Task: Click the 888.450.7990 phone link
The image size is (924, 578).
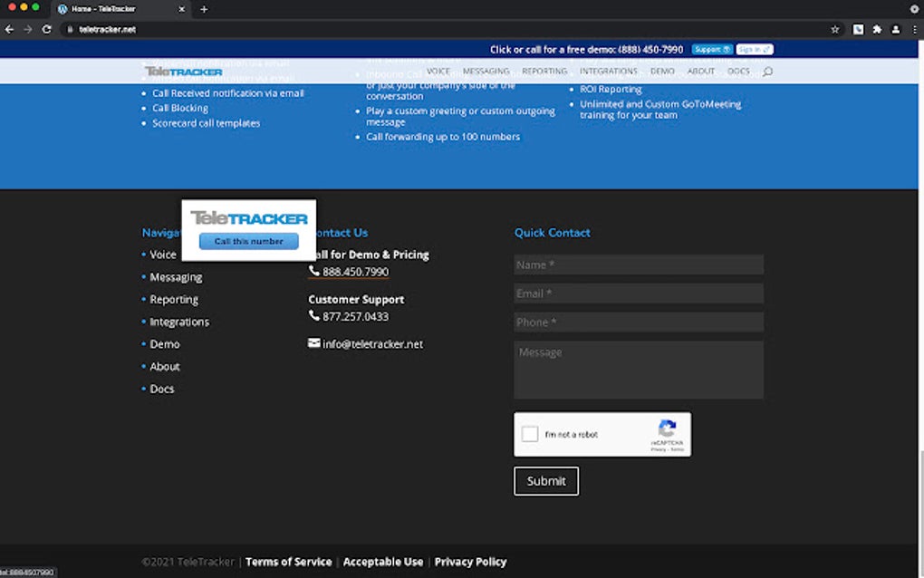Action: click(x=355, y=272)
